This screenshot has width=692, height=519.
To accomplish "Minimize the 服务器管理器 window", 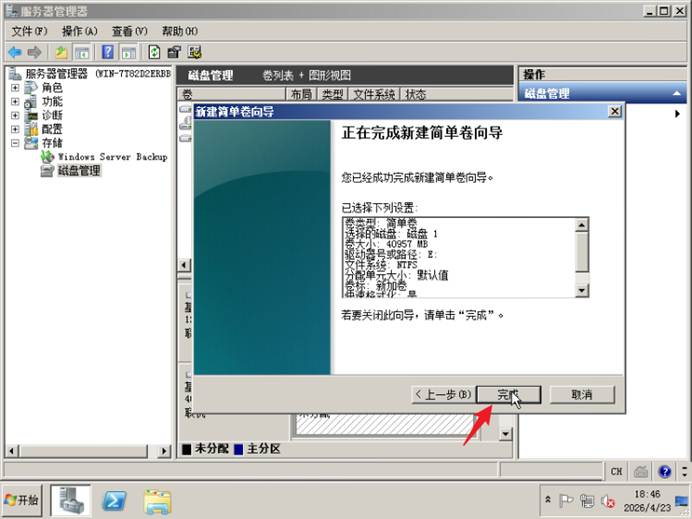I will (649, 11).
